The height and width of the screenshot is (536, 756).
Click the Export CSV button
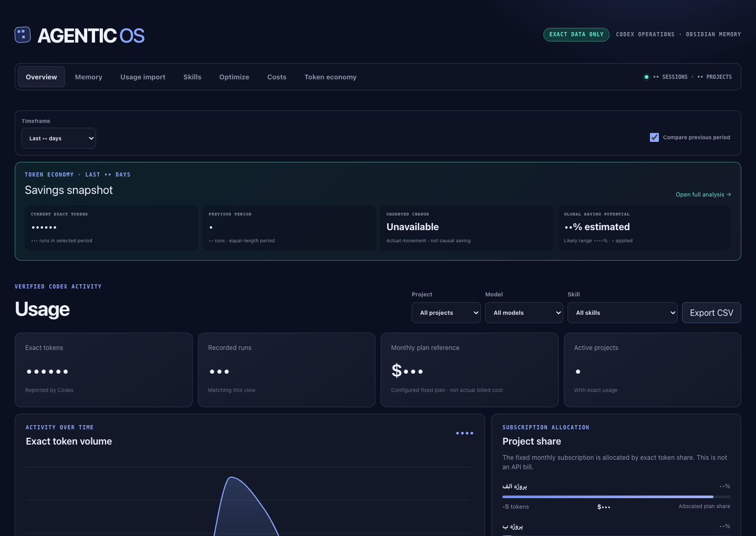[x=711, y=313]
